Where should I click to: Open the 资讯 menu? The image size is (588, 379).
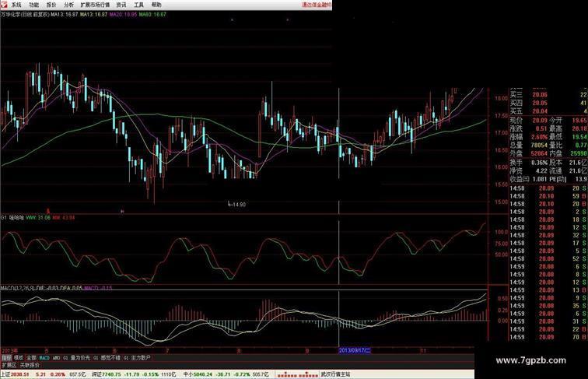click(x=121, y=5)
